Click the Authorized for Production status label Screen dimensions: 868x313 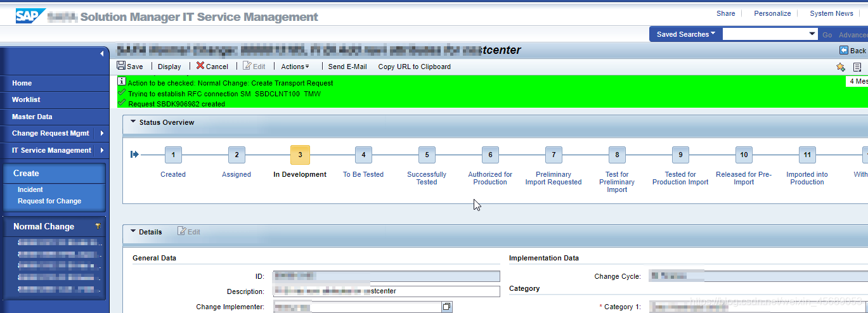click(x=490, y=178)
